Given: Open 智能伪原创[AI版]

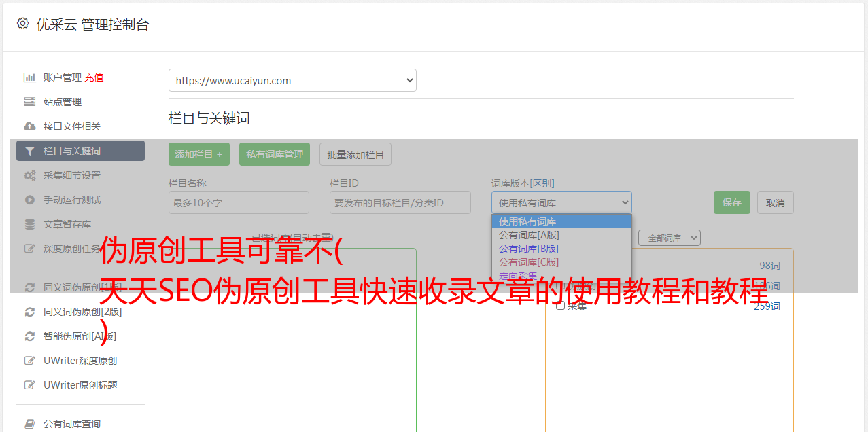Looking at the screenshot, I should pyautogui.click(x=80, y=336).
